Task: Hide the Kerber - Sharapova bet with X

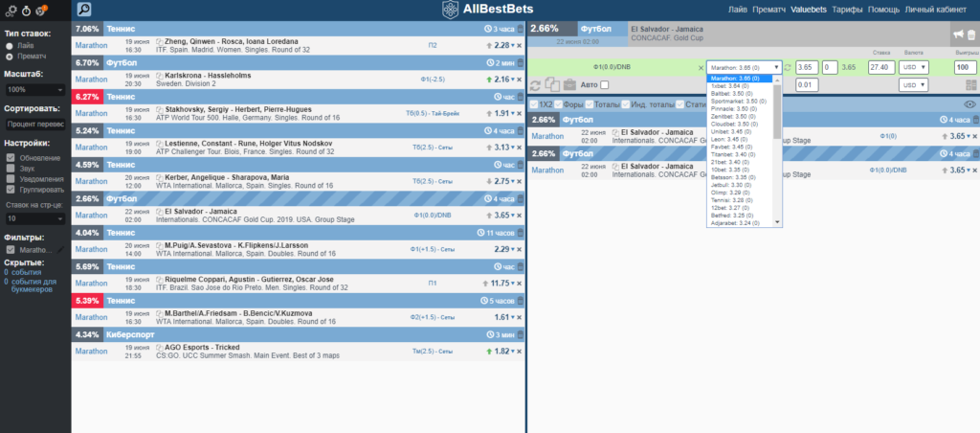Action: (x=520, y=181)
